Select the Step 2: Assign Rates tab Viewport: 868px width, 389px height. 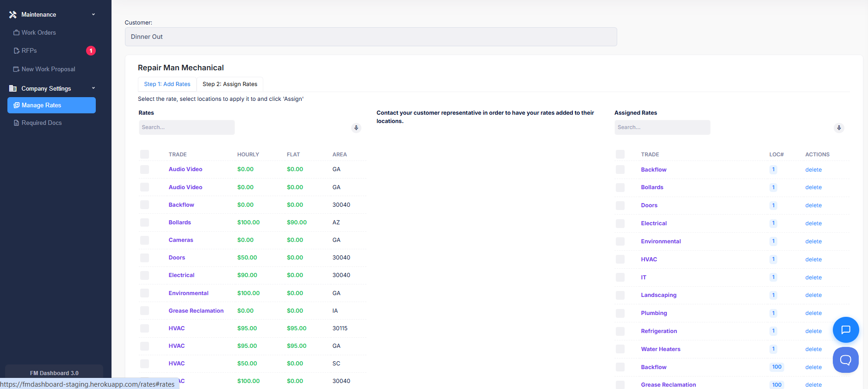[230, 84]
